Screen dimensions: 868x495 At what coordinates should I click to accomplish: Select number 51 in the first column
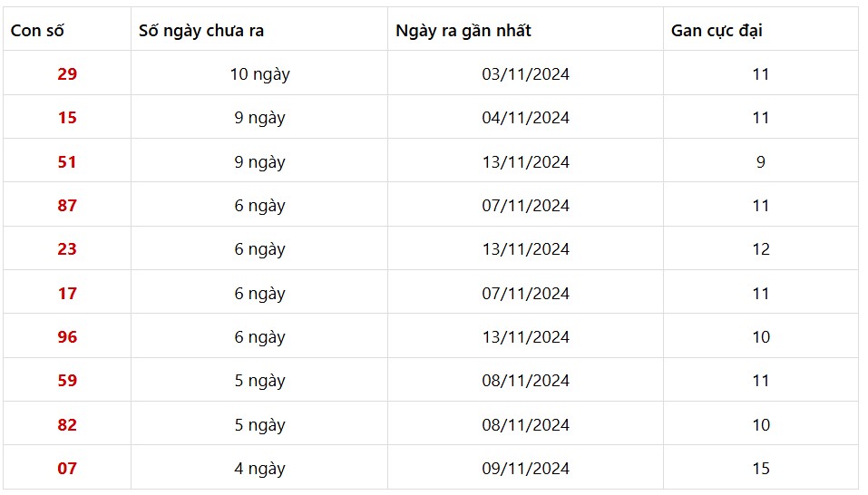click(67, 162)
